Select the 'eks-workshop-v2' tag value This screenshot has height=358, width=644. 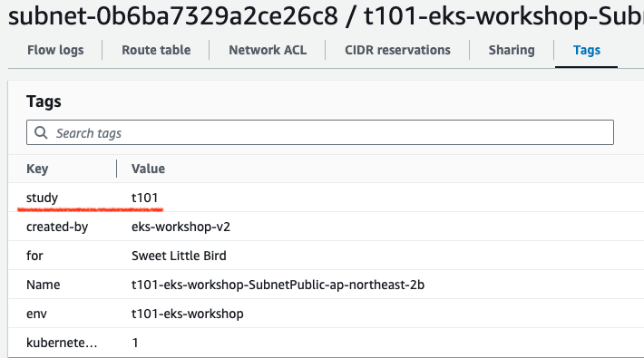[x=181, y=227]
